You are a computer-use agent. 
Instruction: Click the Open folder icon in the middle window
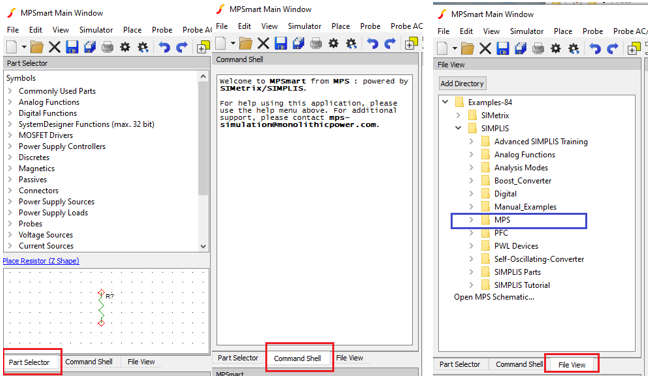point(245,43)
